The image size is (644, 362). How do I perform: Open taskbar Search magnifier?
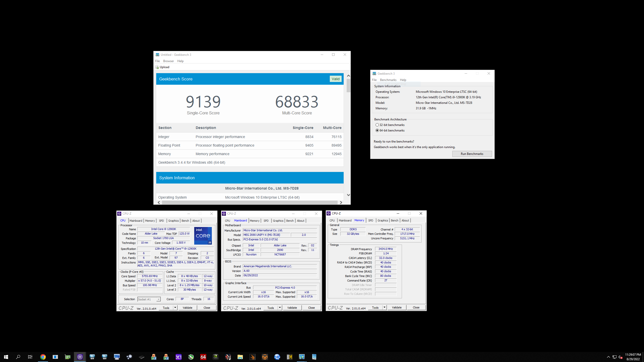[18, 357]
